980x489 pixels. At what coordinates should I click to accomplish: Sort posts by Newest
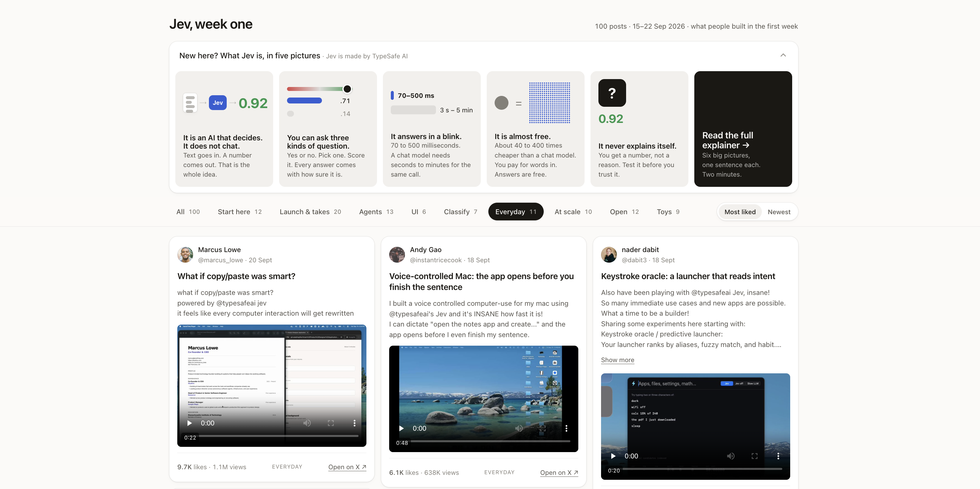click(779, 212)
